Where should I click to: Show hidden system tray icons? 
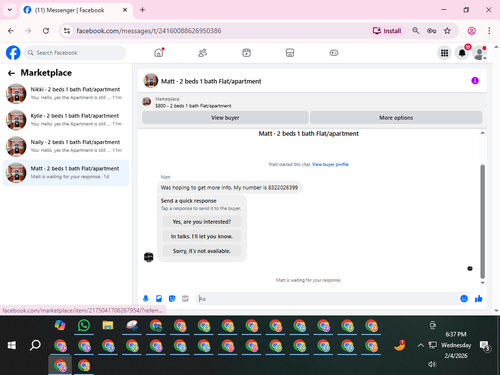pos(421,345)
